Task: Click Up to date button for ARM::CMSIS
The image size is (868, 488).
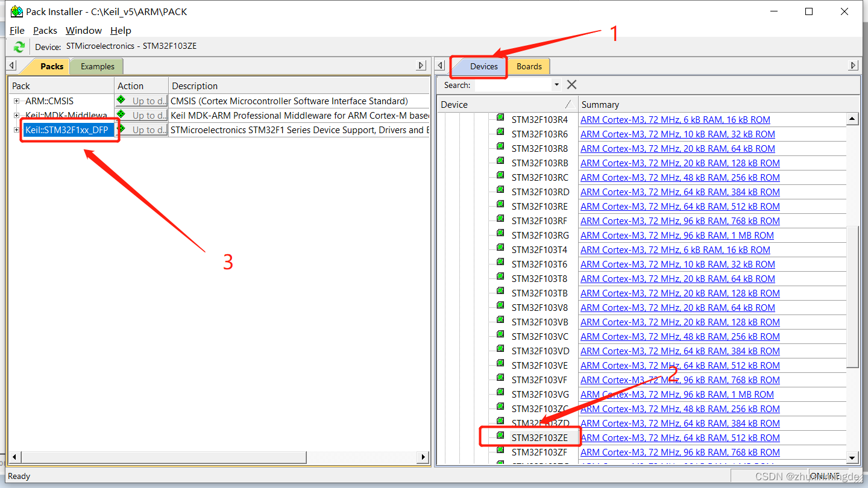Action: (x=142, y=101)
